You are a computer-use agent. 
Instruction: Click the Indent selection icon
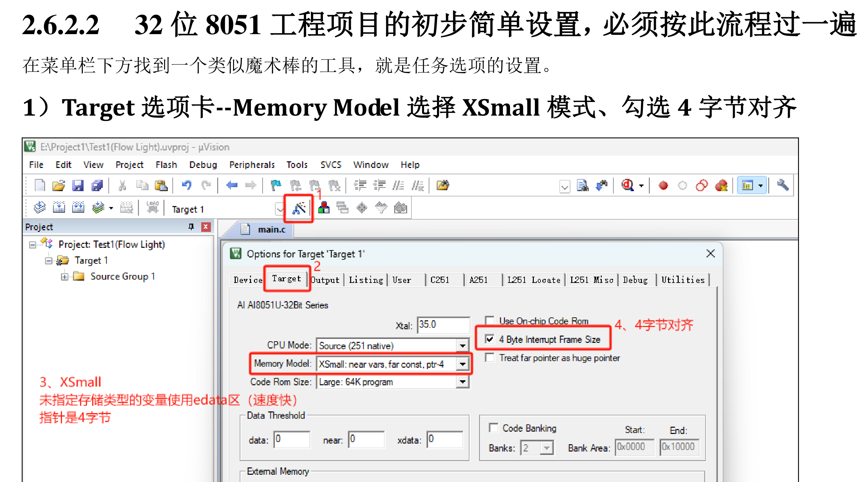click(x=360, y=186)
